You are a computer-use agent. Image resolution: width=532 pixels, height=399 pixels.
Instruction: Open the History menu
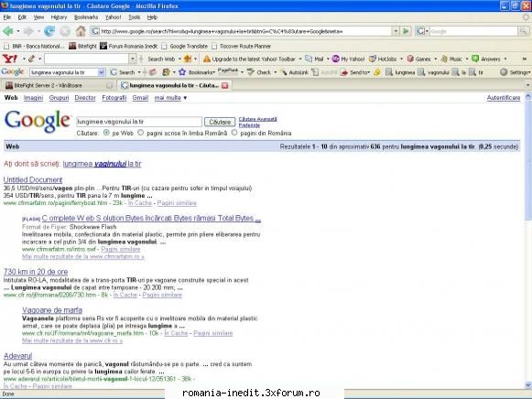point(59,17)
